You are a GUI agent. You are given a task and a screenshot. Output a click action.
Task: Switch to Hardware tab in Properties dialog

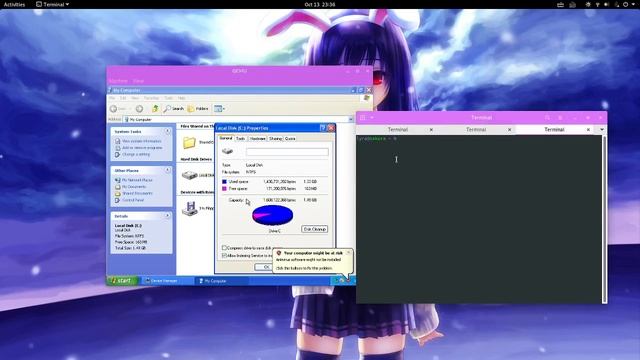[257, 139]
